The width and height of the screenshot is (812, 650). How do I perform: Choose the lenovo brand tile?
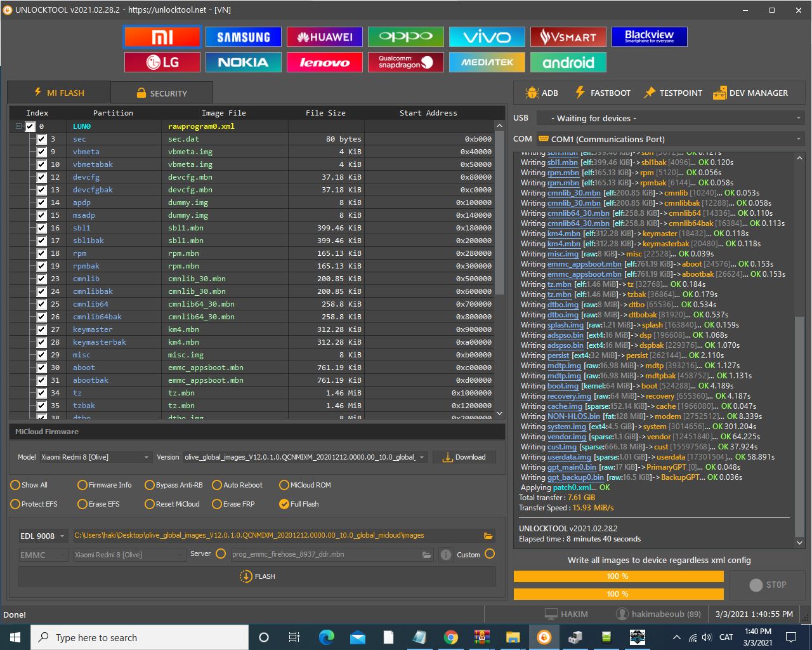(325, 62)
